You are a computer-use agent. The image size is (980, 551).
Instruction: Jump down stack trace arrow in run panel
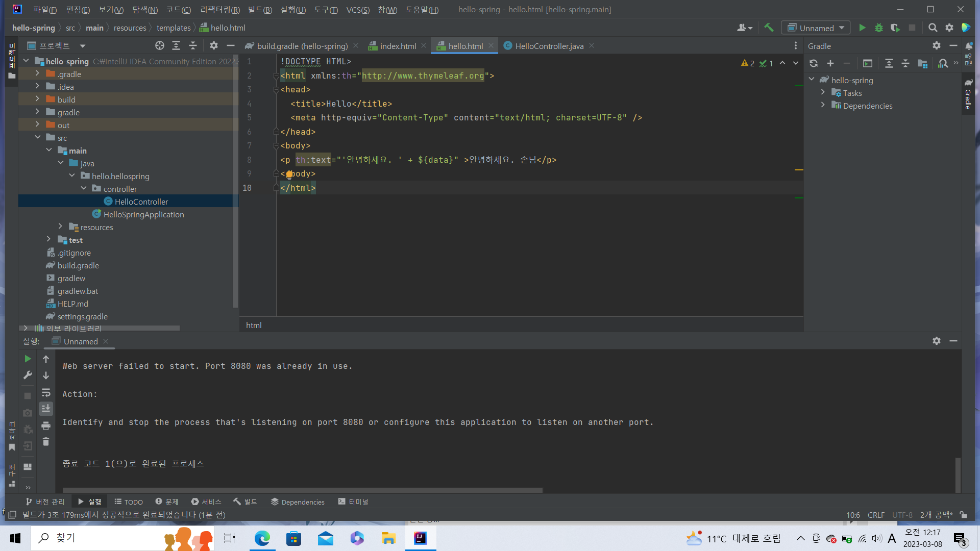(46, 375)
